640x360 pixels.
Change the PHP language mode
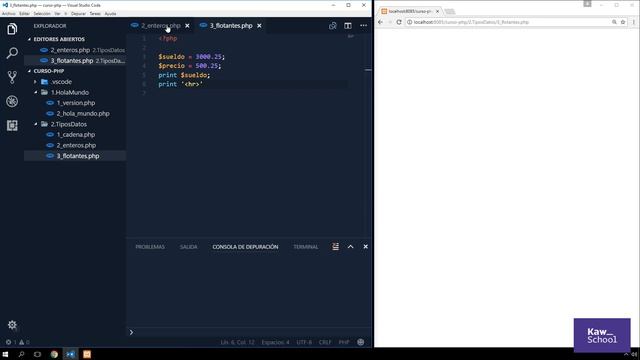[x=344, y=342]
